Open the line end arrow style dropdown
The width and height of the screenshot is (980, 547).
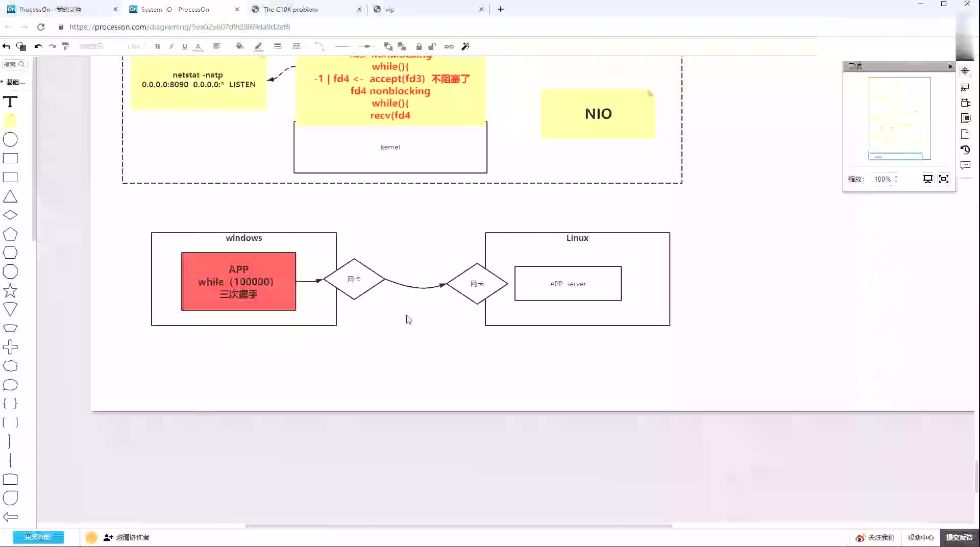[x=366, y=46]
